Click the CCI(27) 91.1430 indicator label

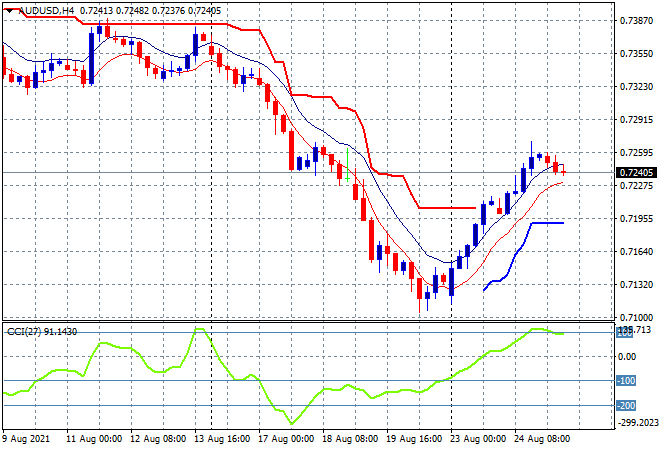click(42, 332)
